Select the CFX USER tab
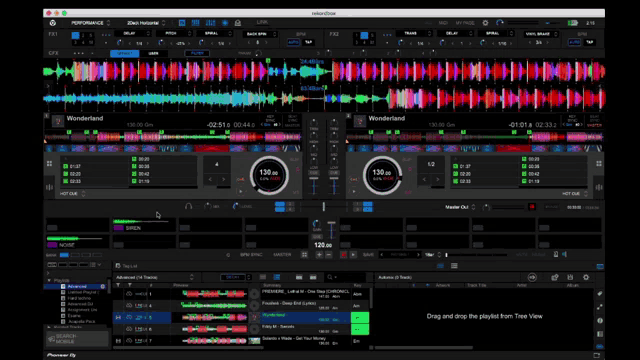This screenshot has width=640, height=360. 153,53
